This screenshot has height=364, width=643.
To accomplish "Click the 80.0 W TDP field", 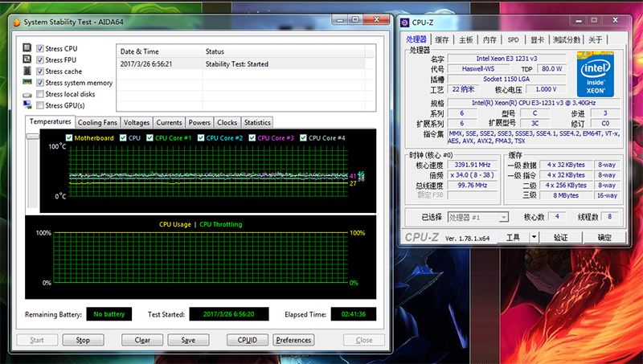I will (551, 69).
